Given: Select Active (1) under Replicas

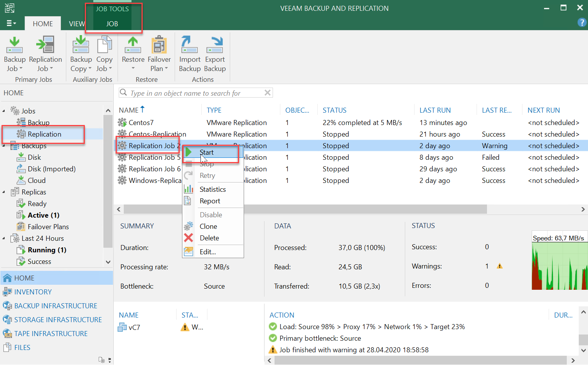Looking at the screenshot, I should coord(44,215).
